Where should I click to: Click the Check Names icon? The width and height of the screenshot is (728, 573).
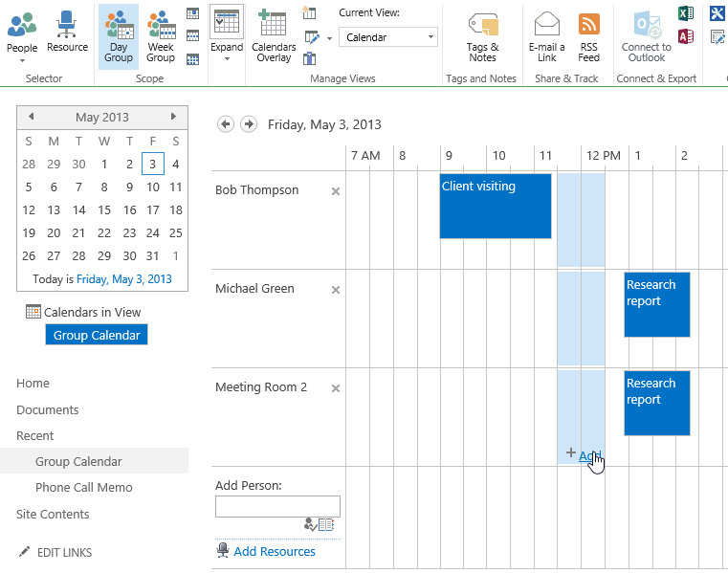click(310, 525)
